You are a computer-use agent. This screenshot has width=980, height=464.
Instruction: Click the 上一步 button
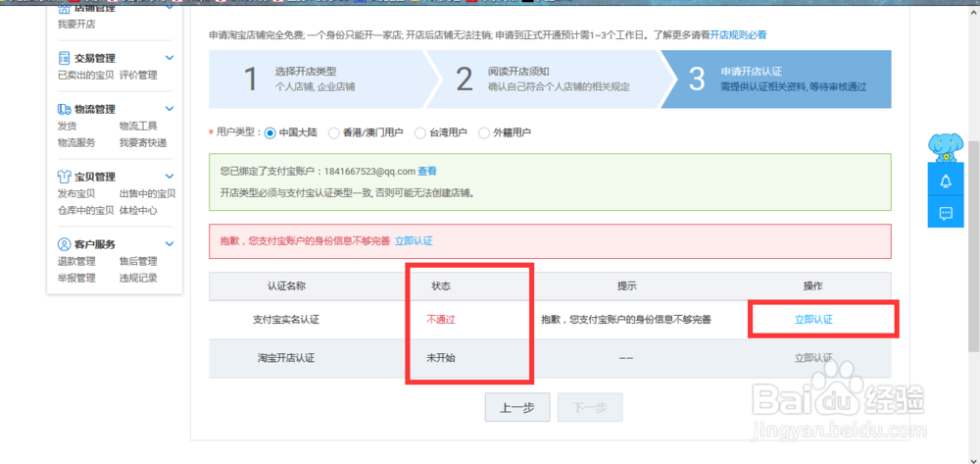pyautogui.click(x=517, y=408)
